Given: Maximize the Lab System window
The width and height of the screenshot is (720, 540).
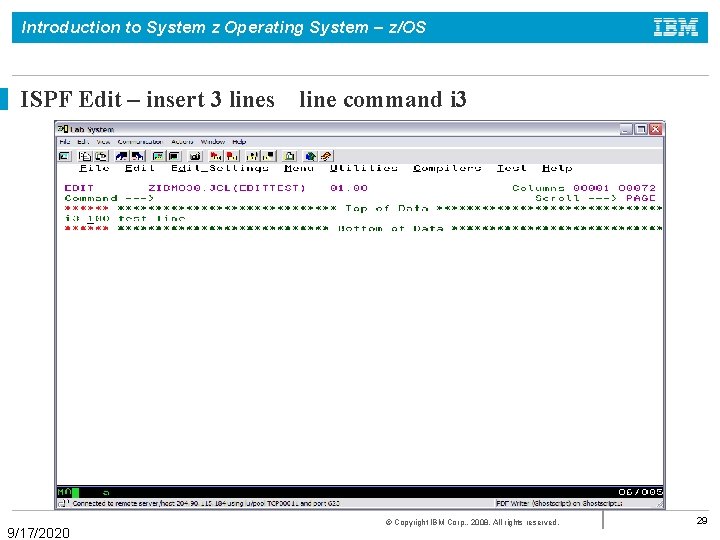Looking at the screenshot, I should (641, 129).
